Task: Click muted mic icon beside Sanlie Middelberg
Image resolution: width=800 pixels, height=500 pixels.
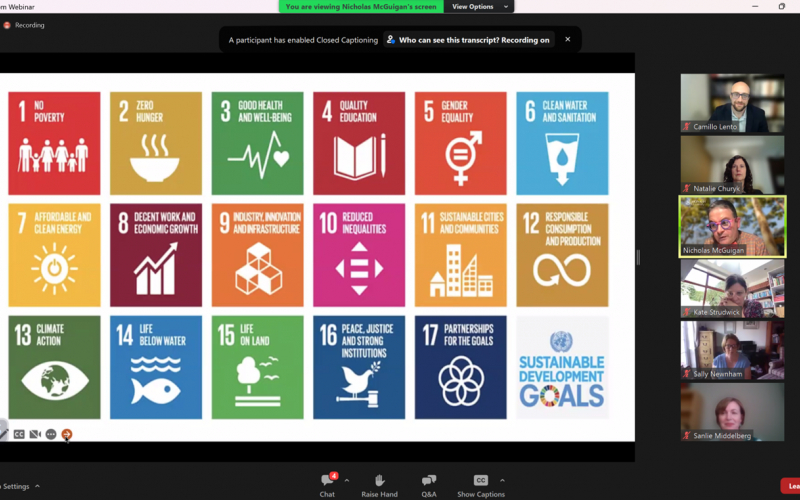Action: pos(687,435)
